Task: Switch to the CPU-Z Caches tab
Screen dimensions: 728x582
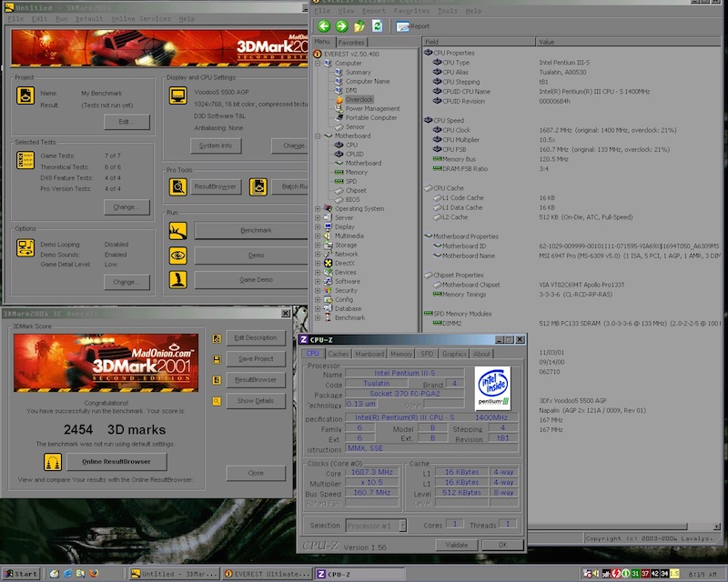Action: pyautogui.click(x=338, y=354)
